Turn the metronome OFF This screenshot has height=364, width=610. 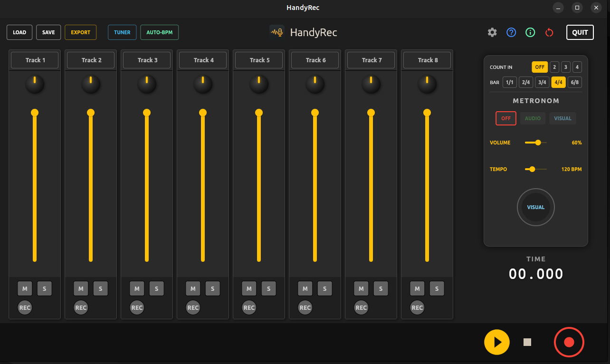click(x=505, y=118)
